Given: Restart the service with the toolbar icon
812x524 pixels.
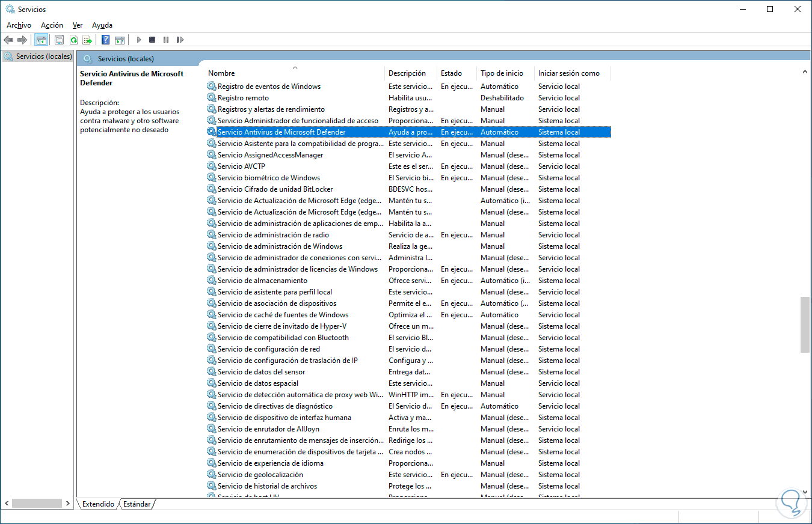Looking at the screenshot, I should point(180,40).
